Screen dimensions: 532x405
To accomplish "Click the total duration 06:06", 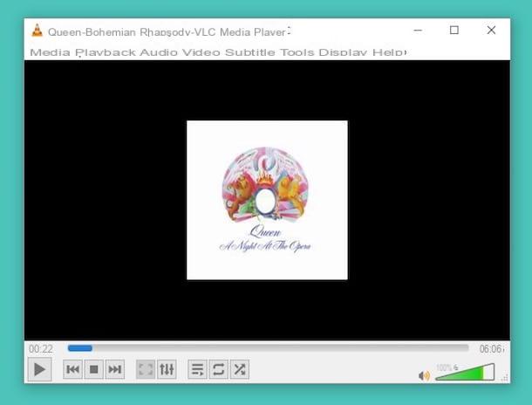I will click(x=491, y=349).
